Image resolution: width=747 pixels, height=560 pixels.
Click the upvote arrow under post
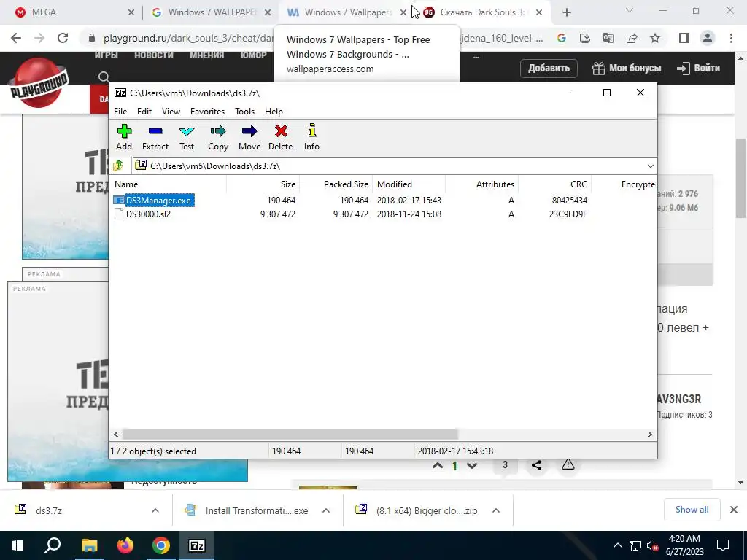coord(438,466)
